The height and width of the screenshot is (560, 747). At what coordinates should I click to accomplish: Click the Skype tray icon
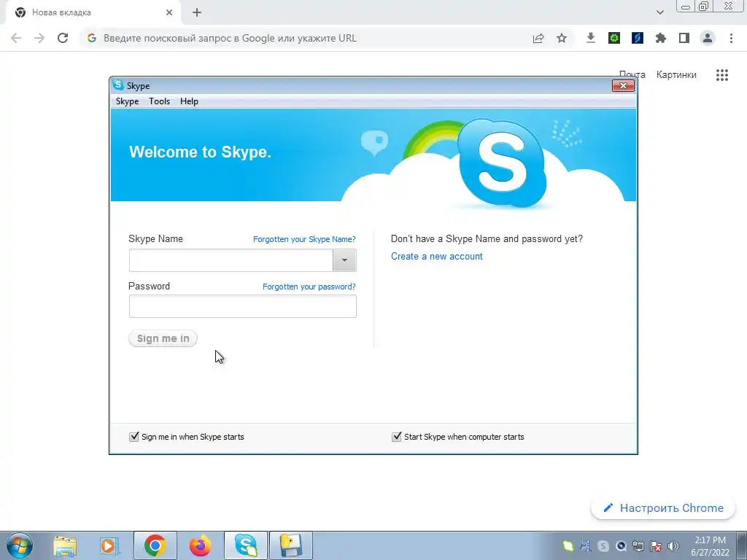tap(603, 546)
